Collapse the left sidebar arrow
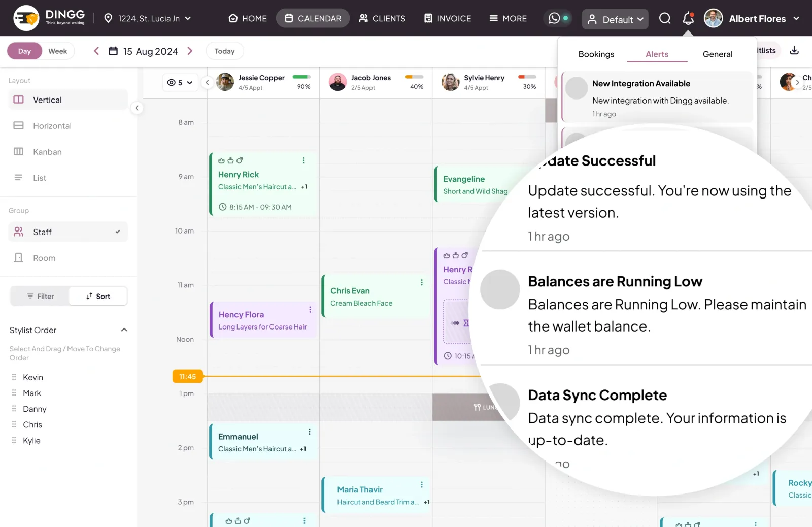The image size is (812, 527). [x=137, y=108]
